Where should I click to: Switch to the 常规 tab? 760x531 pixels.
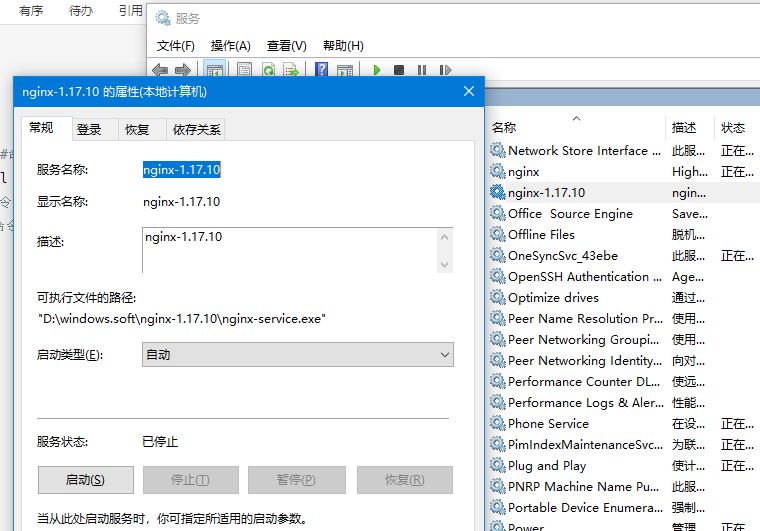(47, 128)
